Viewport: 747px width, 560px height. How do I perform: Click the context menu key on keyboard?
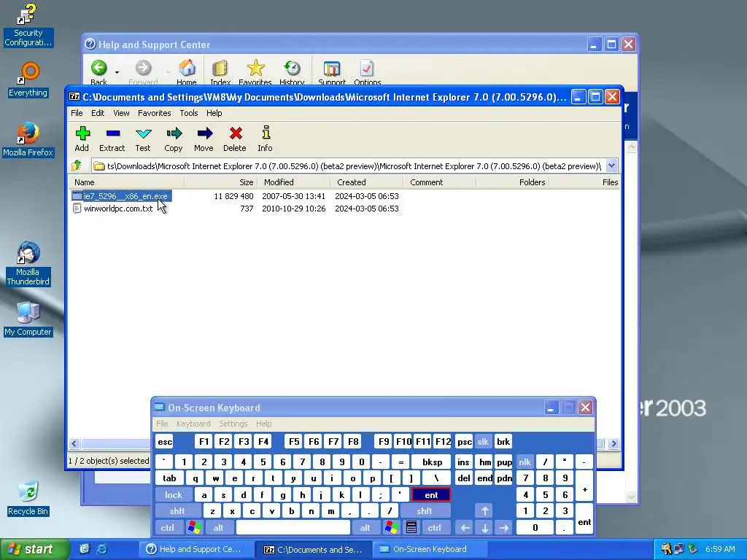point(411,527)
